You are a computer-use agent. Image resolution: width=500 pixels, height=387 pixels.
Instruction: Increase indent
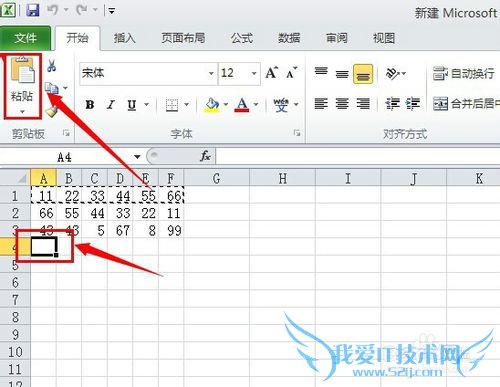pyautogui.click(x=413, y=104)
